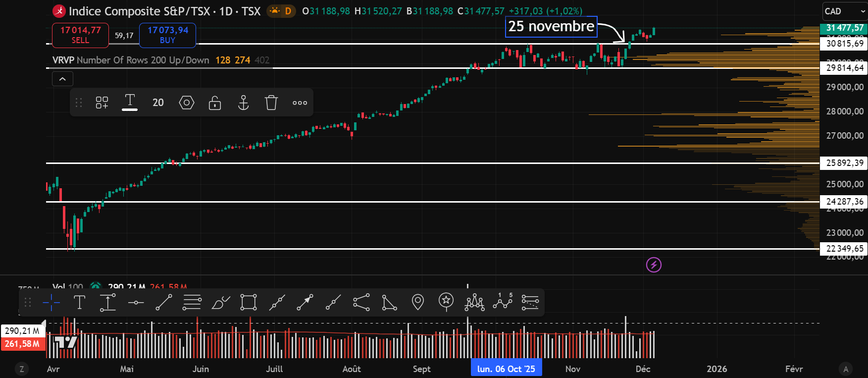Select the head and shoulders pattern tool
This screenshot has width=868, height=378.
point(474,302)
